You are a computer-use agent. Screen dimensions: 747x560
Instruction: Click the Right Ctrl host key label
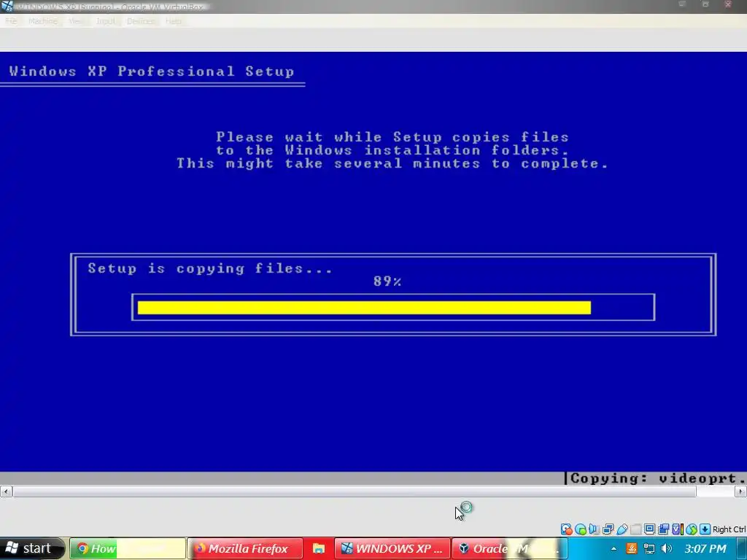(729, 529)
